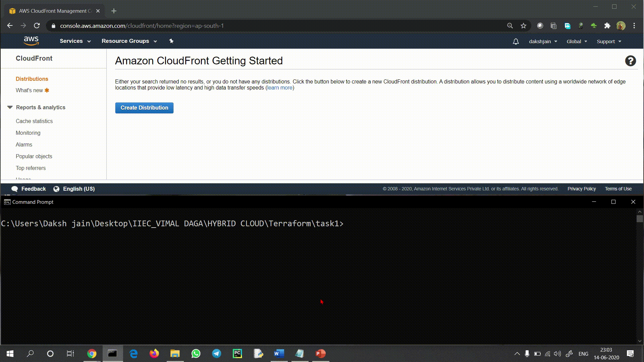
Task: Open the Global region dropdown
Action: [x=577, y=42]
